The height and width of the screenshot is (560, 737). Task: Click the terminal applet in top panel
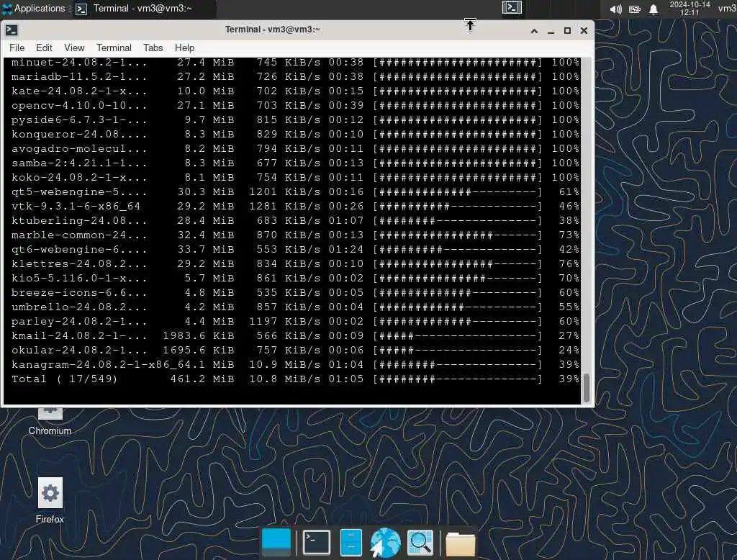click(x=512, y=7)
